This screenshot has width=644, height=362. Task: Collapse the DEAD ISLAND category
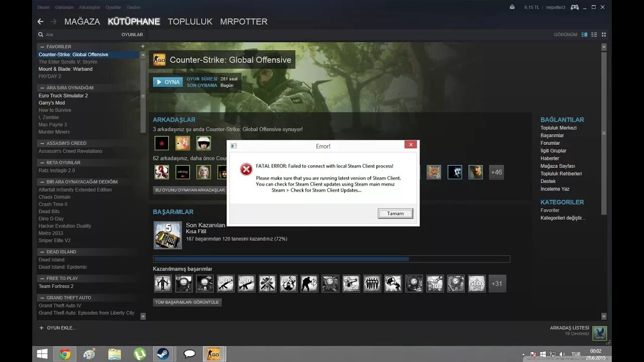coord(42,252)
